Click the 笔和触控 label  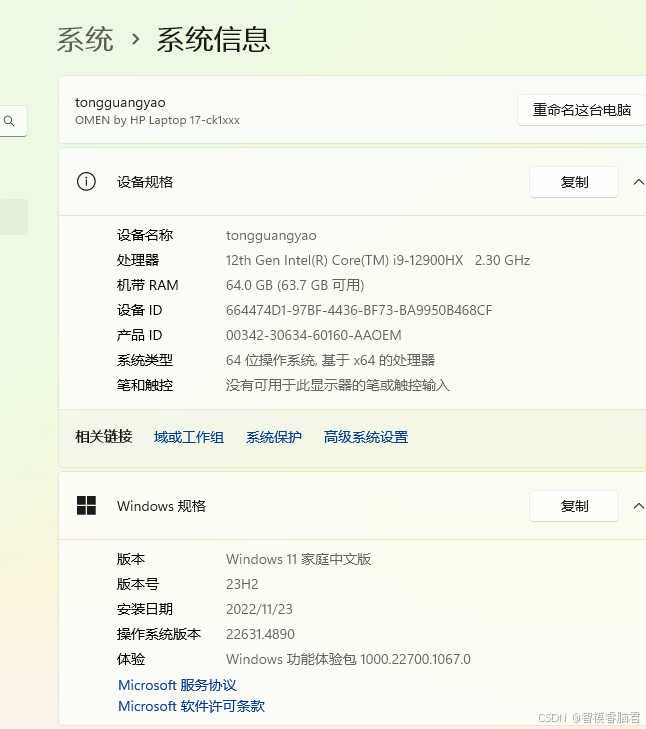click(145, 385)
